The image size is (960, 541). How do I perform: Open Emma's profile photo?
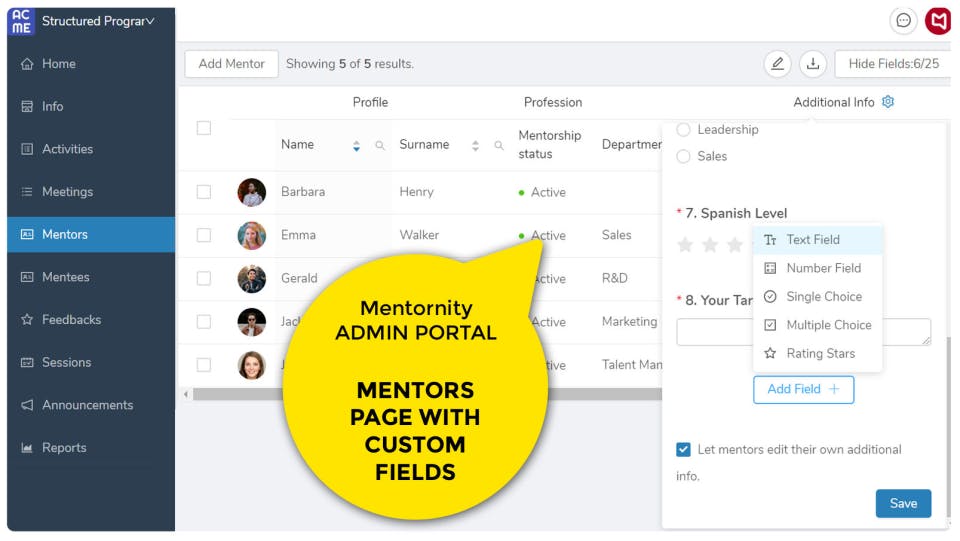point(252,236)
